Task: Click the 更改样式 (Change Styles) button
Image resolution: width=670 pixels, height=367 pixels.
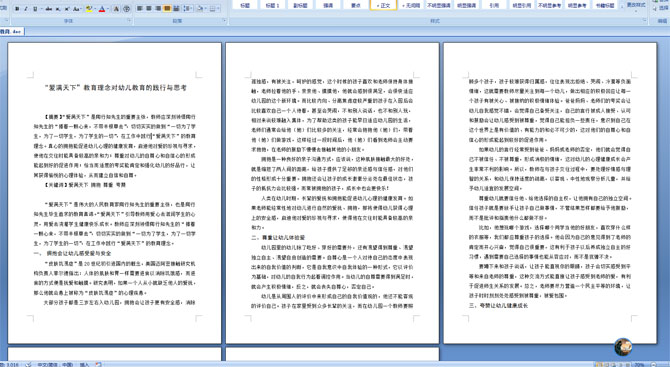Action: click(636, 5)
